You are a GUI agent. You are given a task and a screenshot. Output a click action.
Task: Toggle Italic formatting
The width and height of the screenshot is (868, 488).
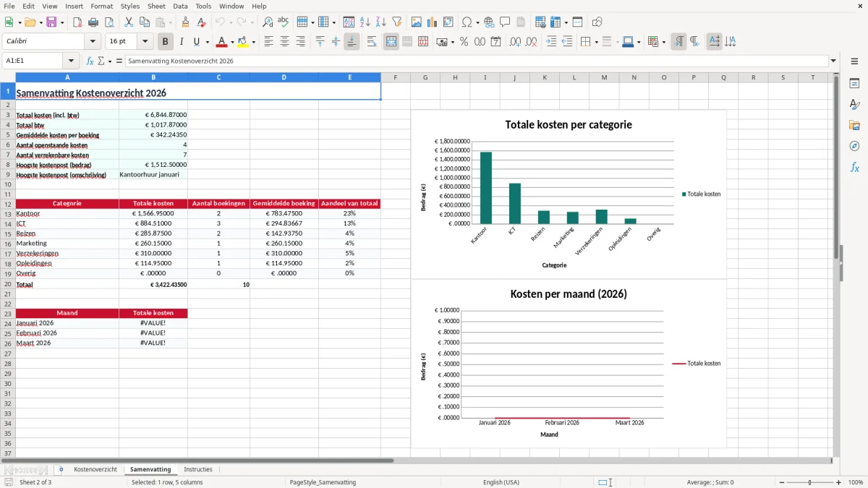182,42
